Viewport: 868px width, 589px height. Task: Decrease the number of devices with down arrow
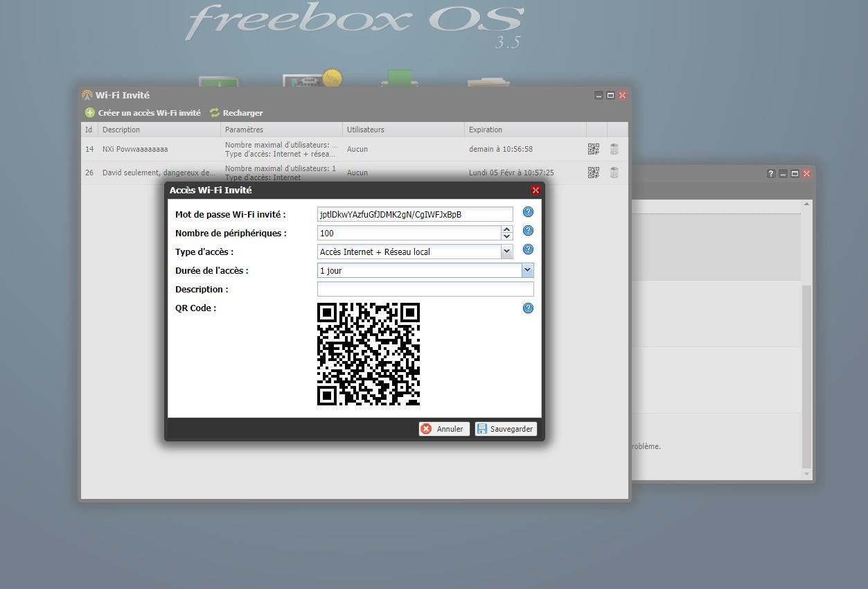click(x=506, y=237)
